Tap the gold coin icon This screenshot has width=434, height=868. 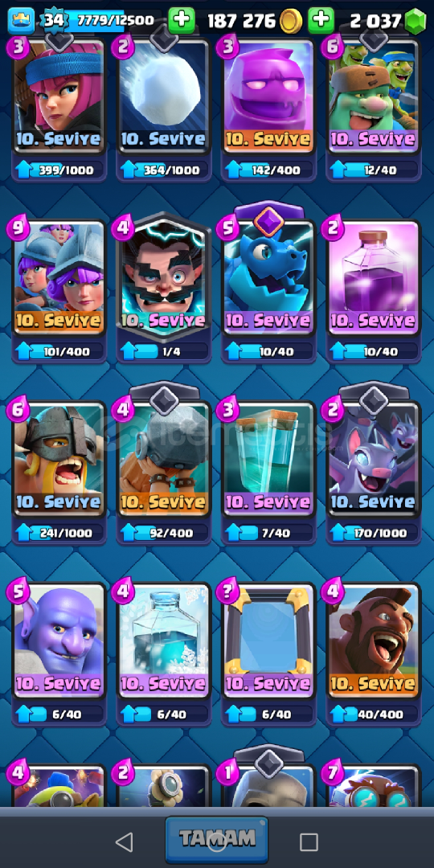[x=291, y=22]
